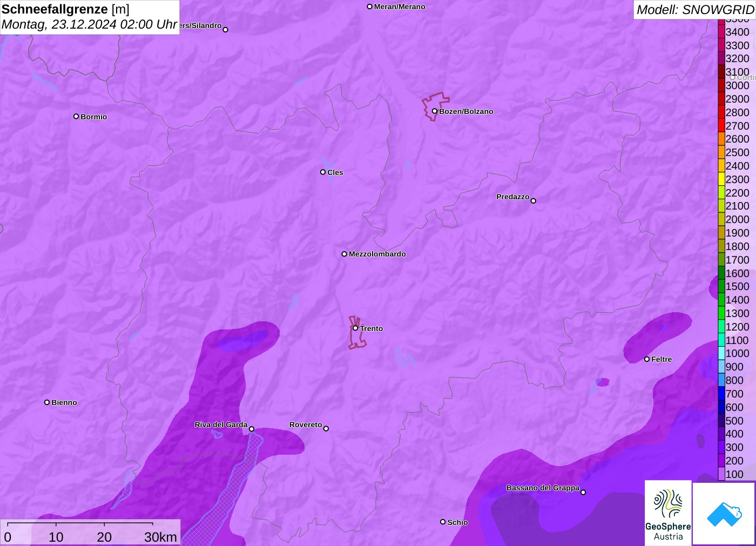756x546 pixels.
Task: Click the 500 legend value
Action: pyautogui.click(x=734, y=421)
